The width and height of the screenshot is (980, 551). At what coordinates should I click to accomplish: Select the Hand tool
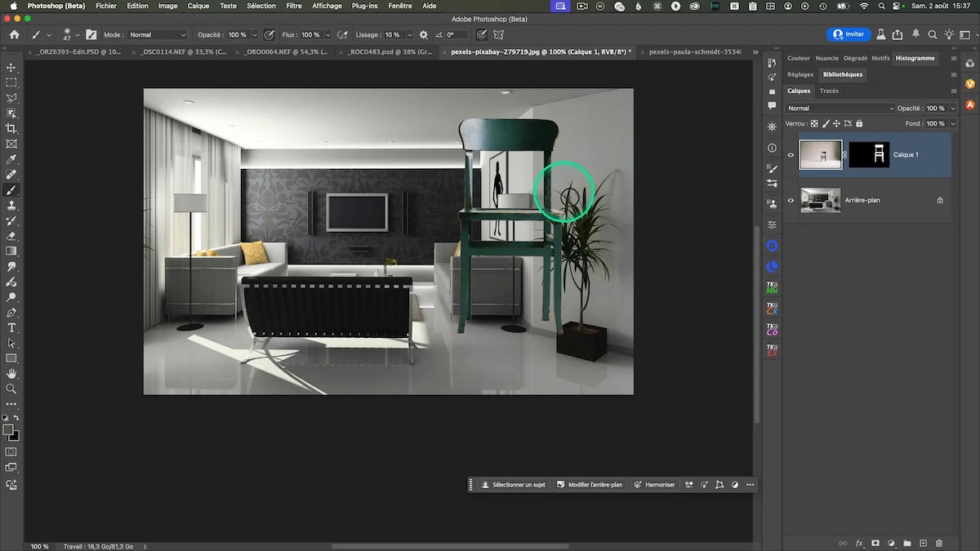(11, 373)
